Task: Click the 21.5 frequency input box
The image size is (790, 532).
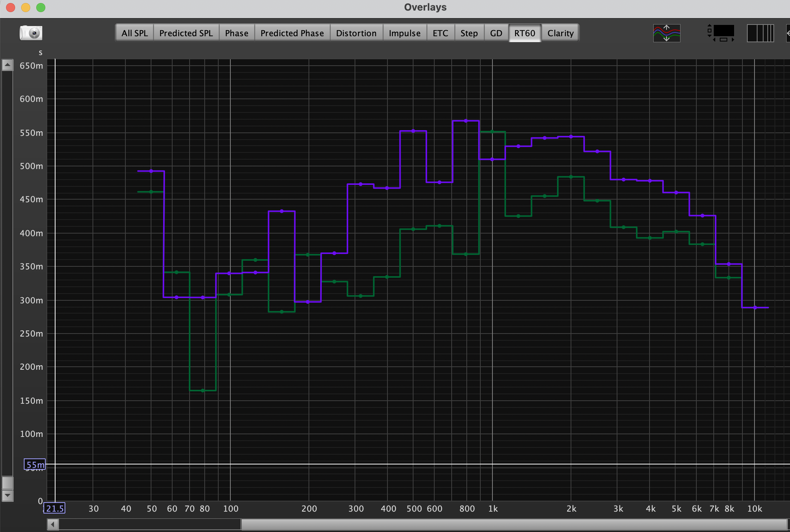Action: click(55, 508)
